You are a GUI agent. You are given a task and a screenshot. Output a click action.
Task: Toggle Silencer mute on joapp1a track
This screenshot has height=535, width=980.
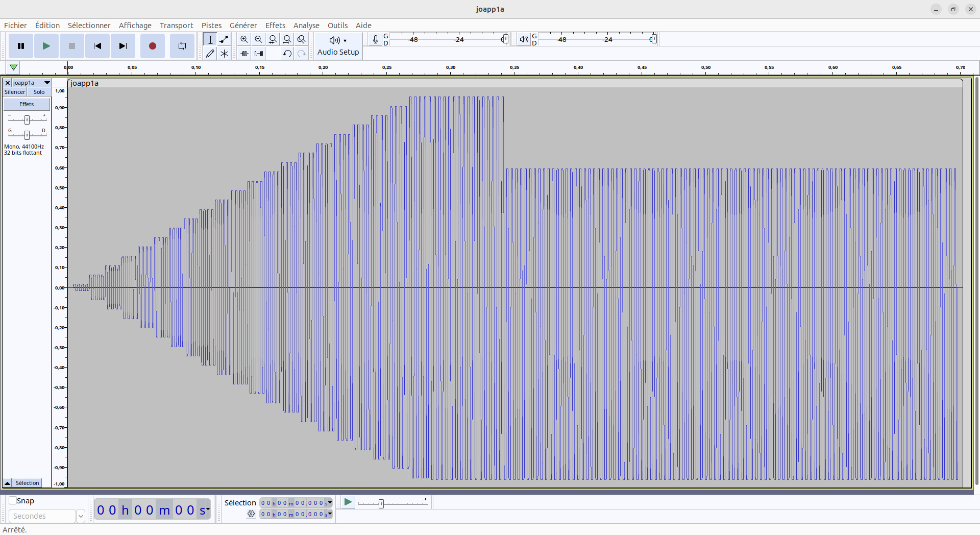(15, 92)
